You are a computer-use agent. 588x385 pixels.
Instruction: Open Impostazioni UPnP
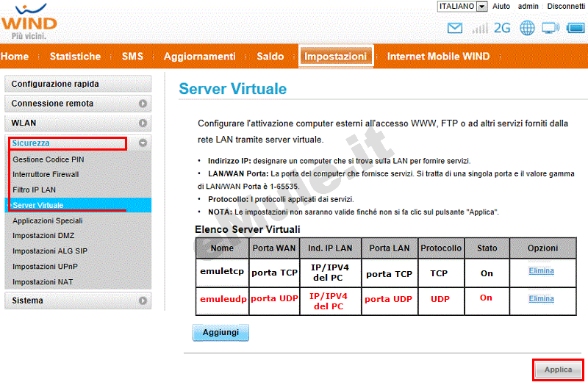45,267
